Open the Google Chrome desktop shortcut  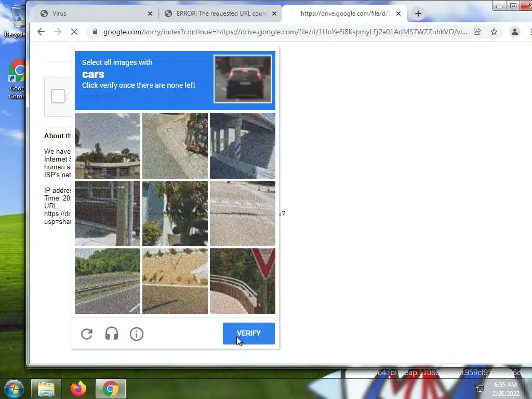pos(16,79)
